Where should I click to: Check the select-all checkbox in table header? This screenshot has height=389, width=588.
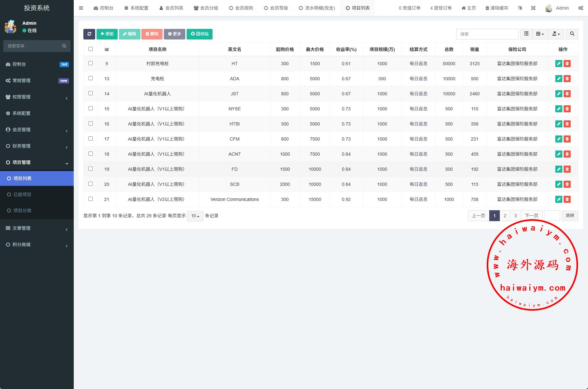point(90,49)
